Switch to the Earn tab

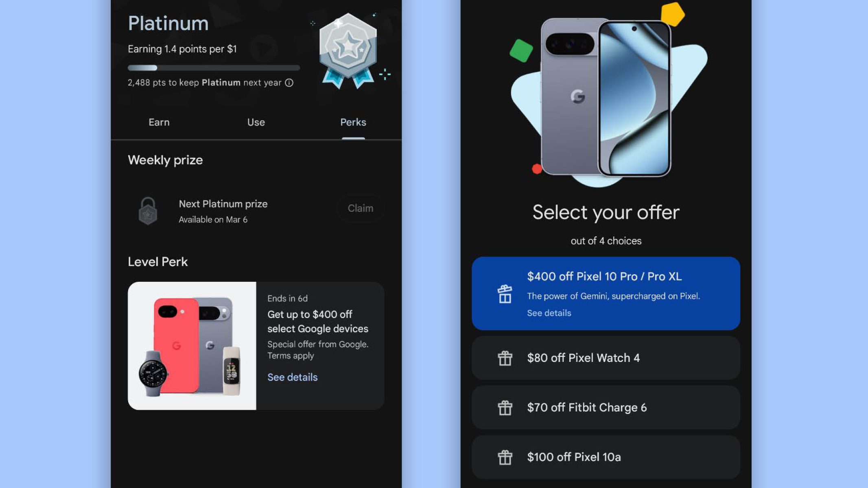[x=159, y=122]
